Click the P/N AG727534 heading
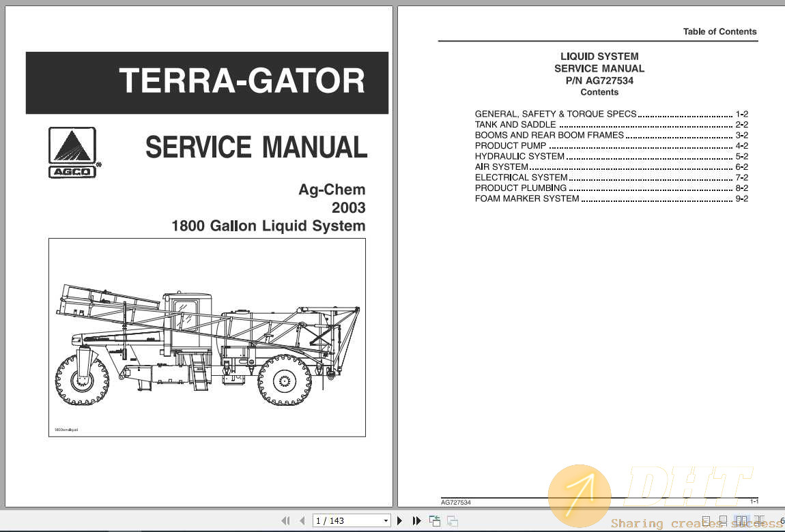This screenshot has width=785, height=532. [x=599, y=80]
